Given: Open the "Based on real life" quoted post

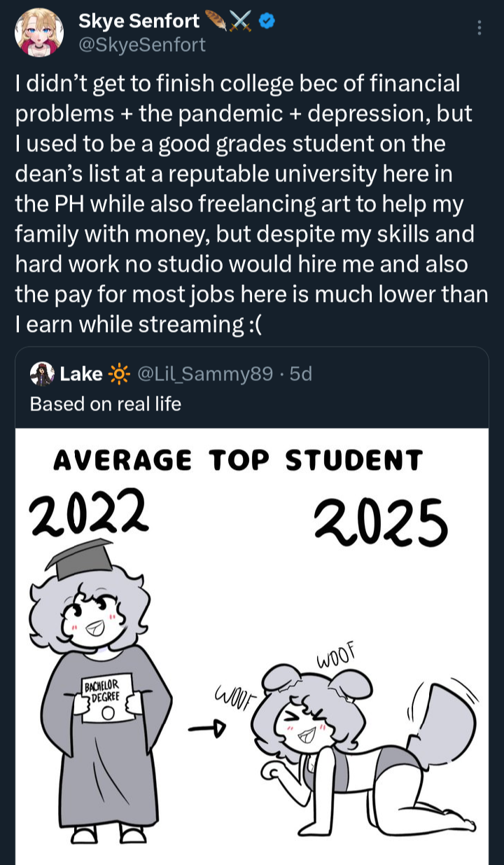Looking at the screenshot, I should 105,404.
